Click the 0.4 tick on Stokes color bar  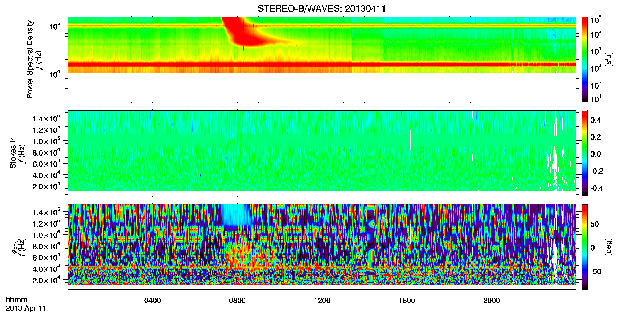pyautogui.click(x=595, y=120)
